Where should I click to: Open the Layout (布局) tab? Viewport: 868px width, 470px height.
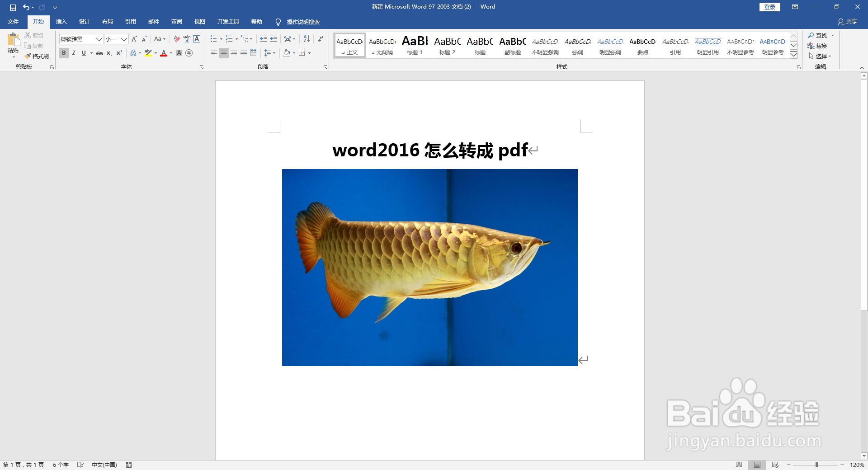click(x=107, y=22)
